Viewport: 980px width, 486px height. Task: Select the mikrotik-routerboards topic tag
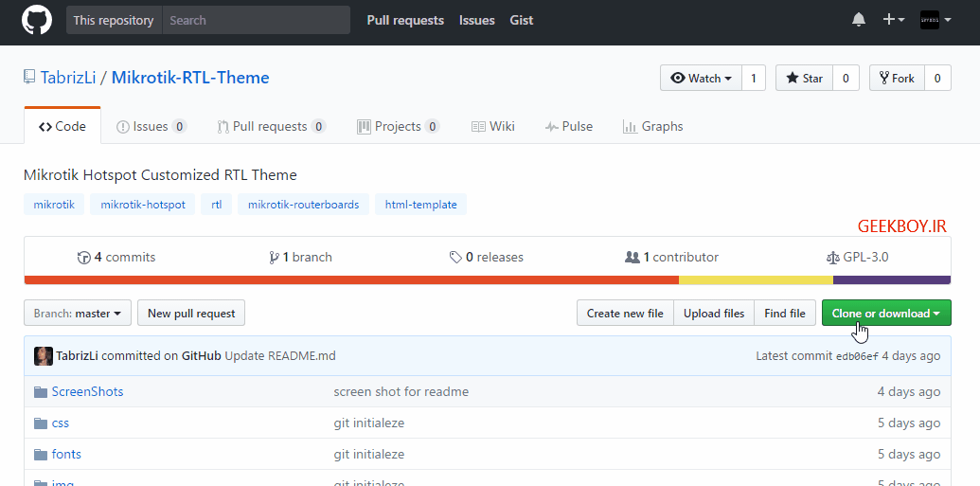pos(303,205)
